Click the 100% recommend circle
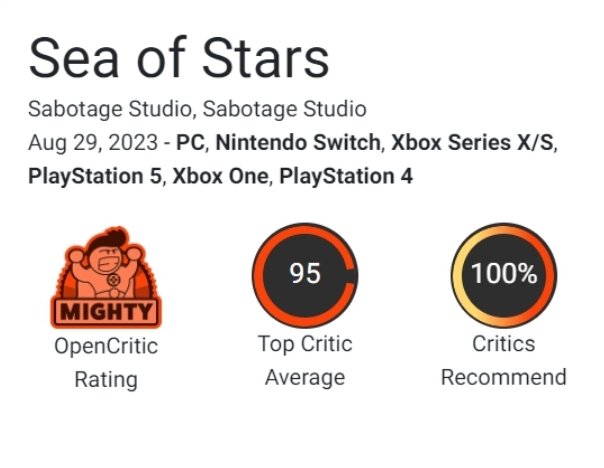Viewport: 604px width, 468px height. [504, 274]
